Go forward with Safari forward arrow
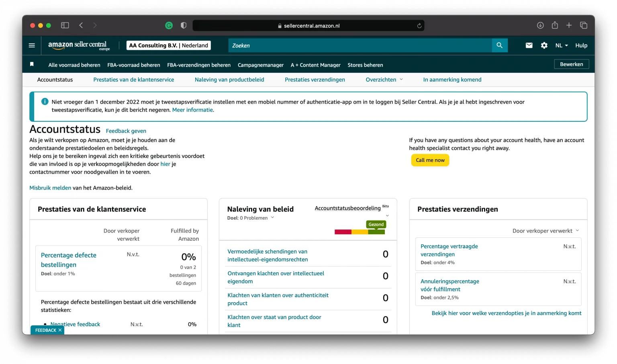 95,25
